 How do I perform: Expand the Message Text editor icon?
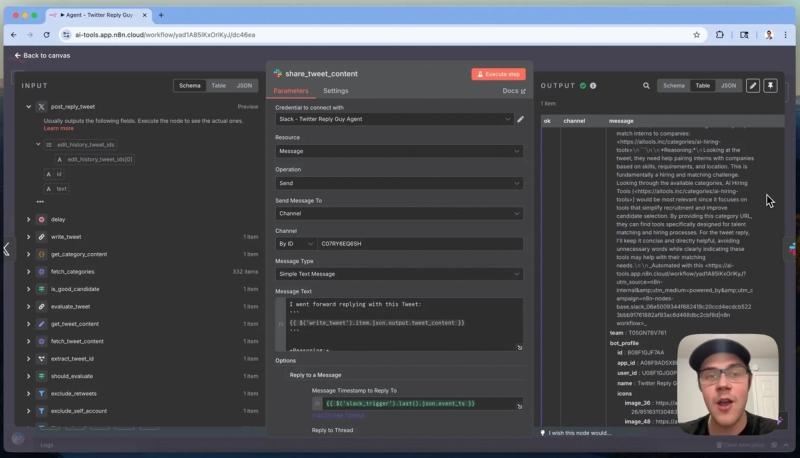(519, 347)
